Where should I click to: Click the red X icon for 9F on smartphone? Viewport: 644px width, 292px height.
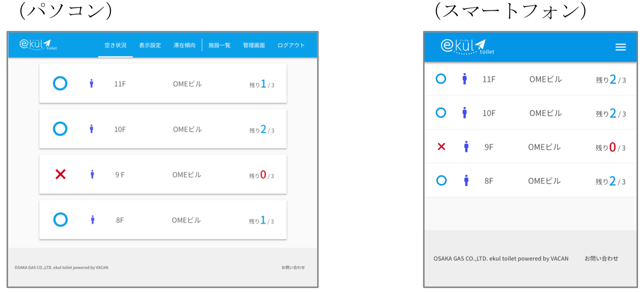click(x=441, y=147)
